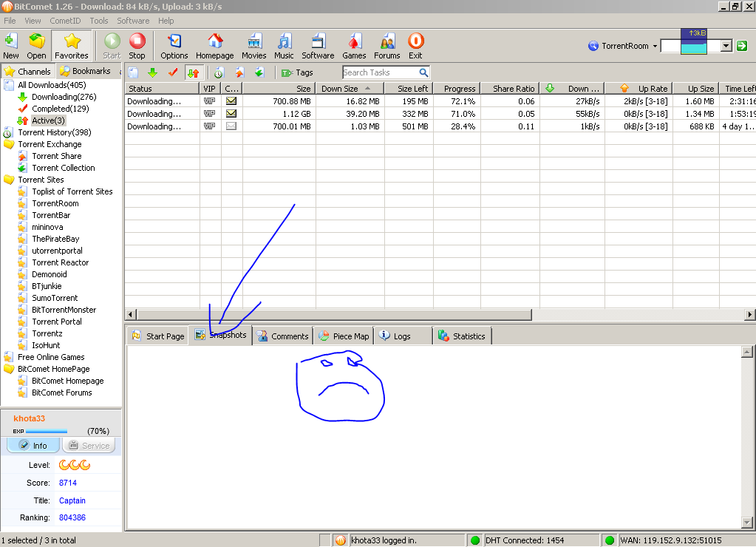Switch to the Statistics tab
The image size is (756, 547).
462,336
